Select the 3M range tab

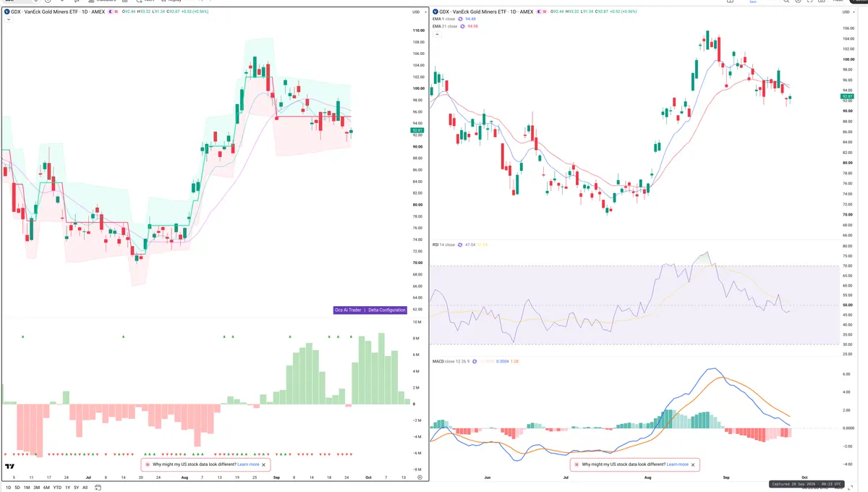37,488
